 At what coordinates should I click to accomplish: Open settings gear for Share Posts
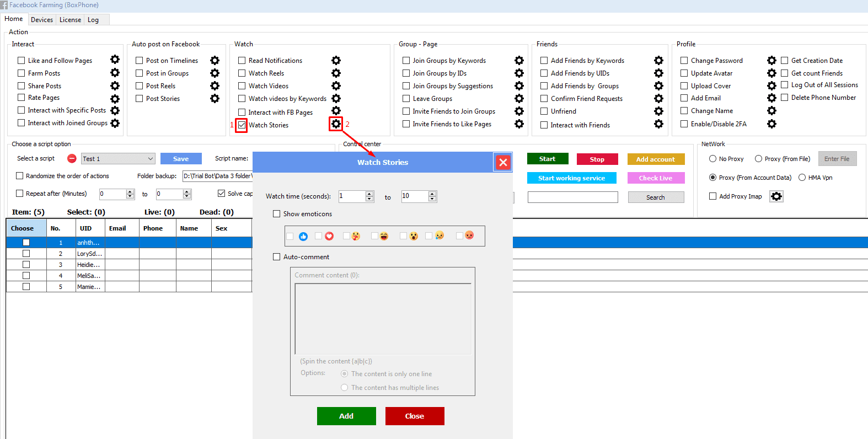115,85
